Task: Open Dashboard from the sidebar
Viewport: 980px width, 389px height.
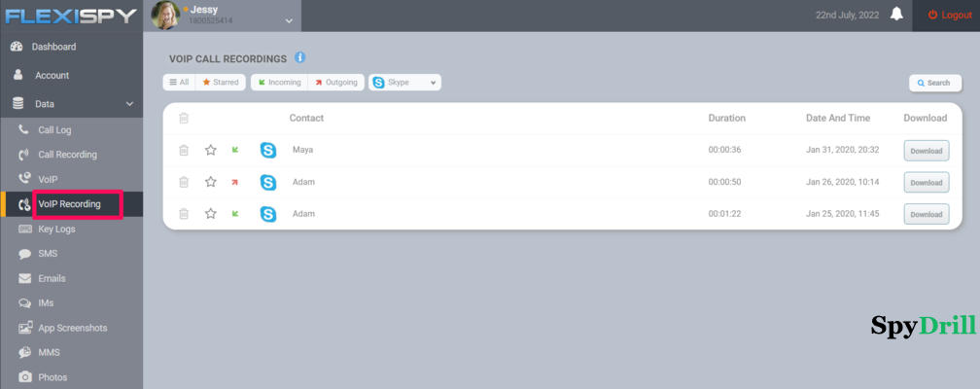Action: point(53,47)
